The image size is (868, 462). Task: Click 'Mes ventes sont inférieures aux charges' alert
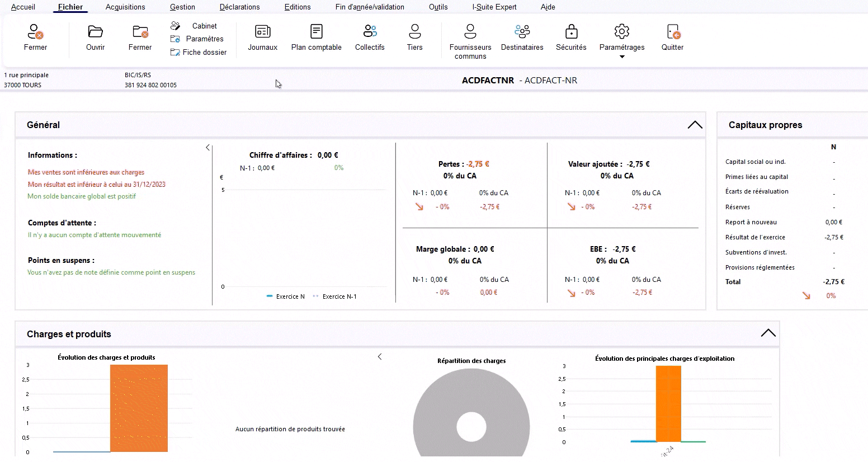(x=86, y=172)
